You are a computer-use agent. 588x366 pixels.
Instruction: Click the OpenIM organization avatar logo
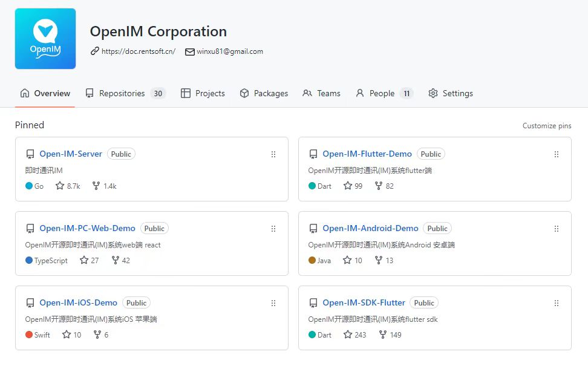[45, 39]
